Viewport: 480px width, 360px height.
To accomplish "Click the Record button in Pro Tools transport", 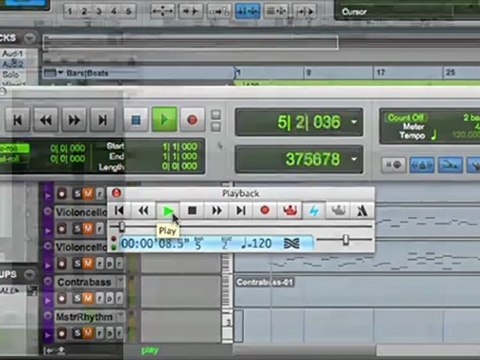I will coord(192,120).
